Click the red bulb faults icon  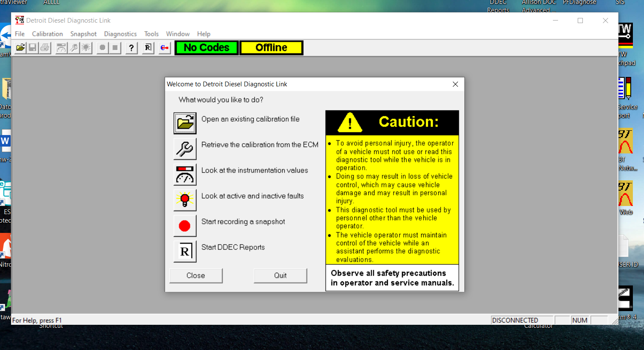(185, 200)
